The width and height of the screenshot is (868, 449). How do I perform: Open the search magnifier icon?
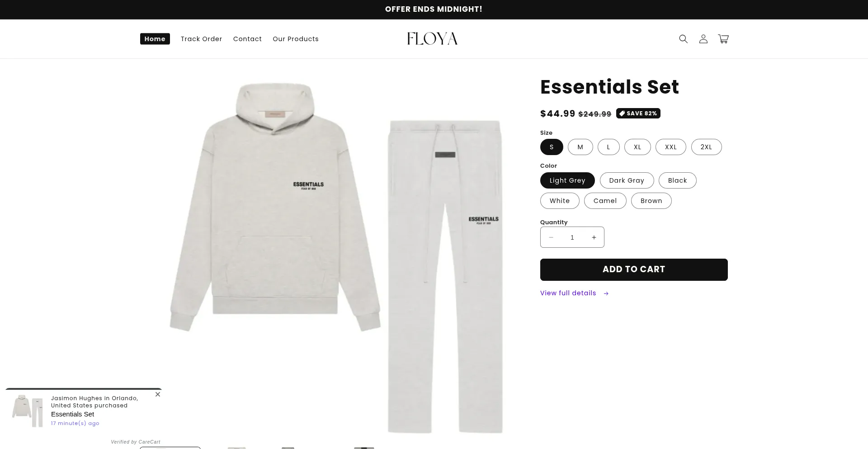tap(683, 39)
